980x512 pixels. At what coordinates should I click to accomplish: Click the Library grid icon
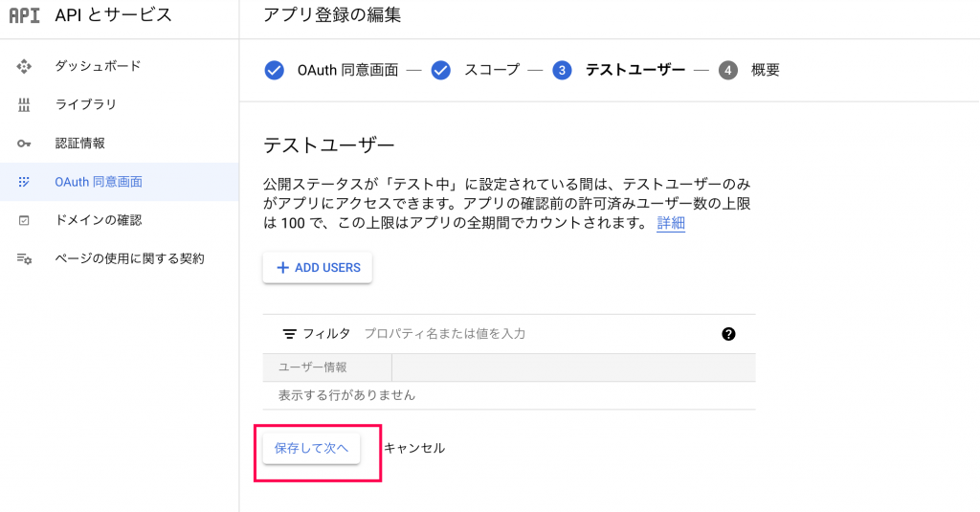(x=24, y=105)
